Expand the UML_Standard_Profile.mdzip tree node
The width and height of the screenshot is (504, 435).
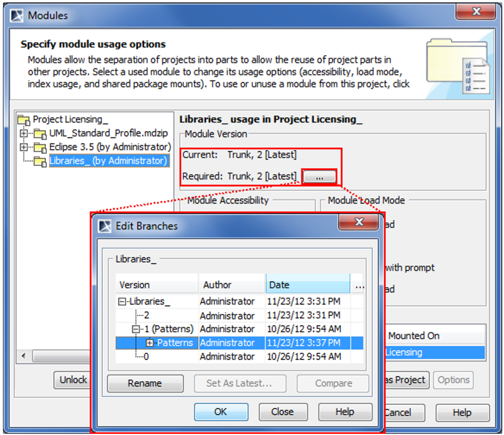coord(23,133)
